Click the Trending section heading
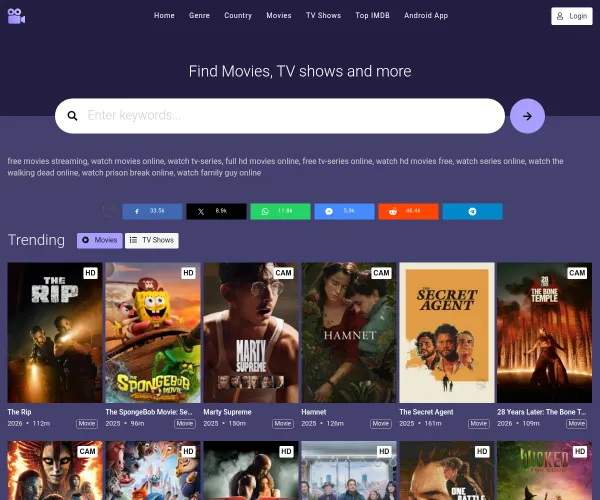Viewport: 600px width, 500px height. (x=36, y=240)
